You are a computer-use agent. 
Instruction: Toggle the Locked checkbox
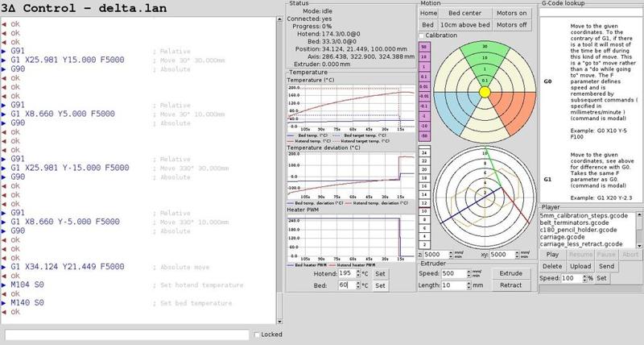pyautogui.click(x=257, y=335)
